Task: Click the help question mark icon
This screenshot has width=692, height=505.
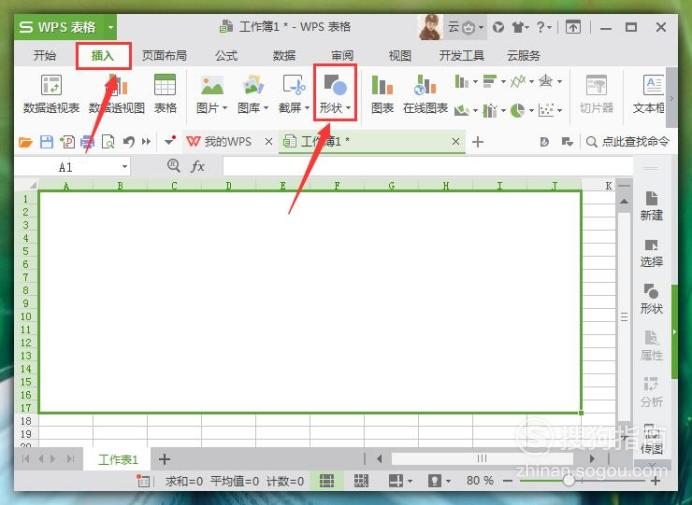Action: 541,28
